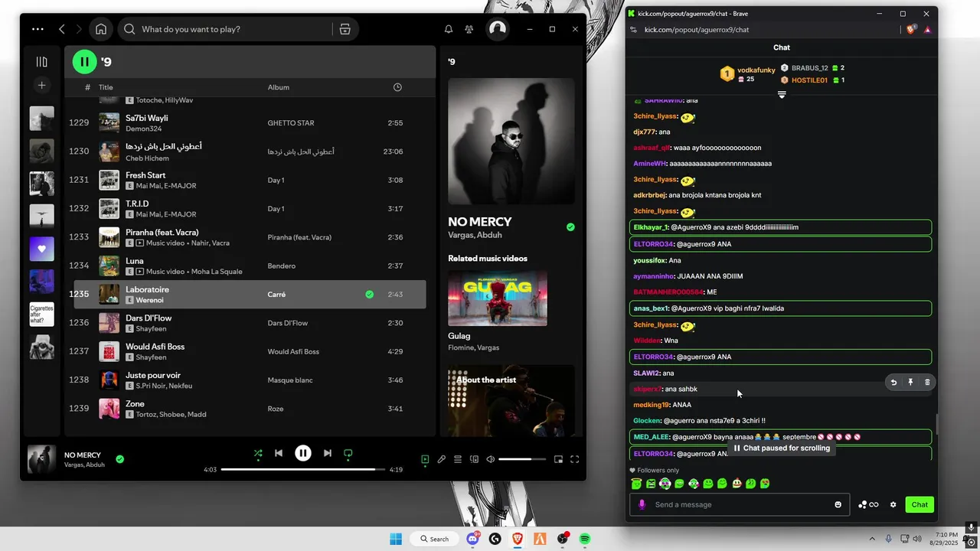This screenshot has height=551, width=980.
Task: Open lyrics microphone icon in Spotify
Action: coord(442,459)
